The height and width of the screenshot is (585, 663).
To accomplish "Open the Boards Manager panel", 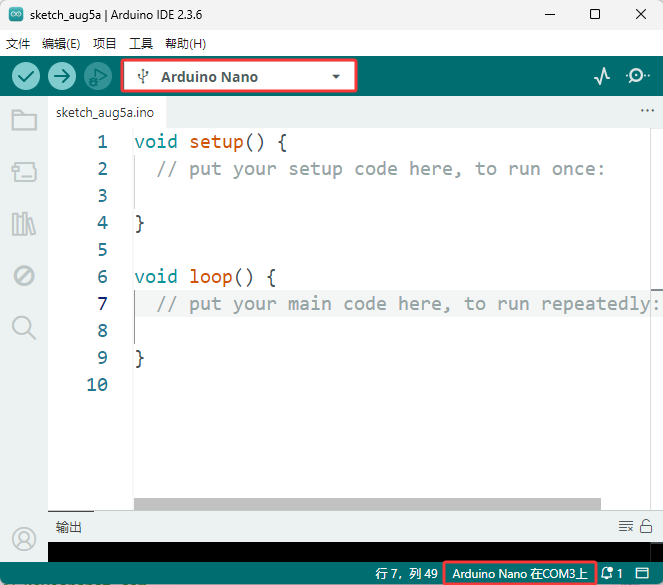I will [24, 172].
